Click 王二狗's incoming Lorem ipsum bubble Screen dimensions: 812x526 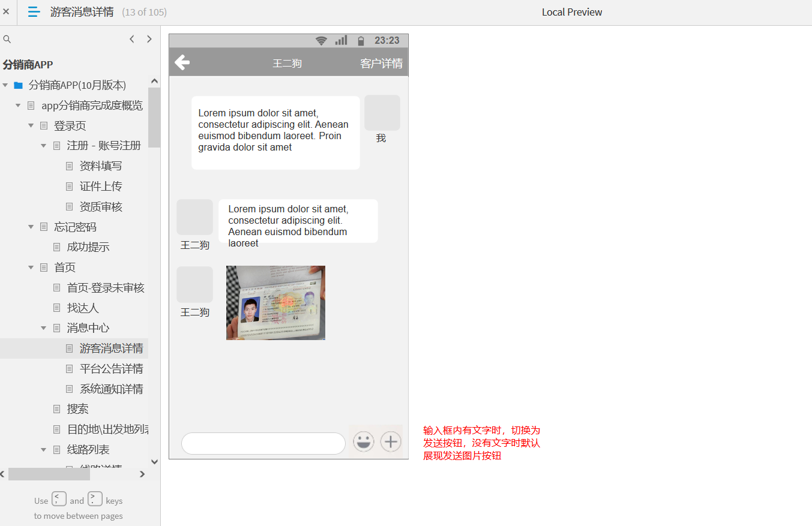[x=298, y=221]
